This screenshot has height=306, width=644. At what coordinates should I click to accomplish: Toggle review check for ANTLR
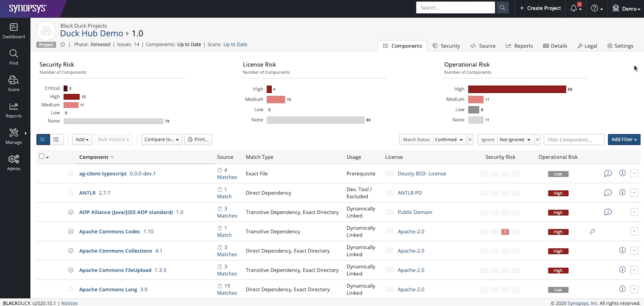coord(71,193)
